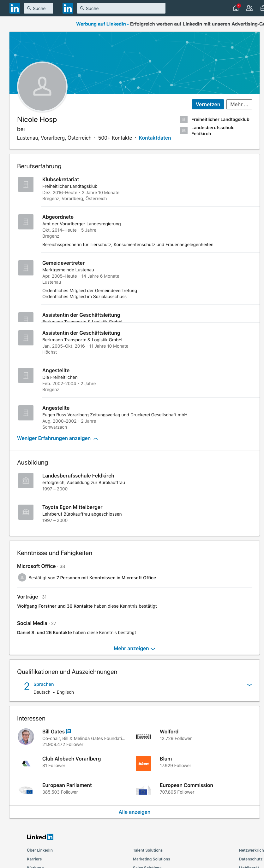Open the Kontaktdaten link
Viewport: 264px width, 868px height.
[155, 138]
